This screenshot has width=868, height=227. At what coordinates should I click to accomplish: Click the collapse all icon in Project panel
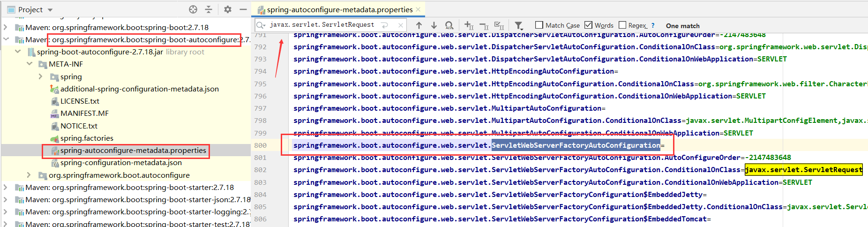209,9
